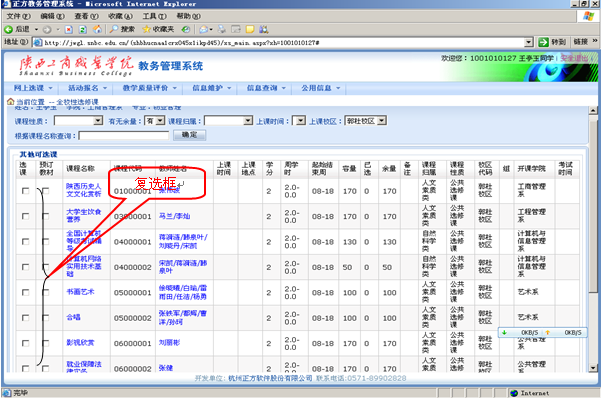Tick 选课 checkbox for course 03000001

[x=25, y=216]
